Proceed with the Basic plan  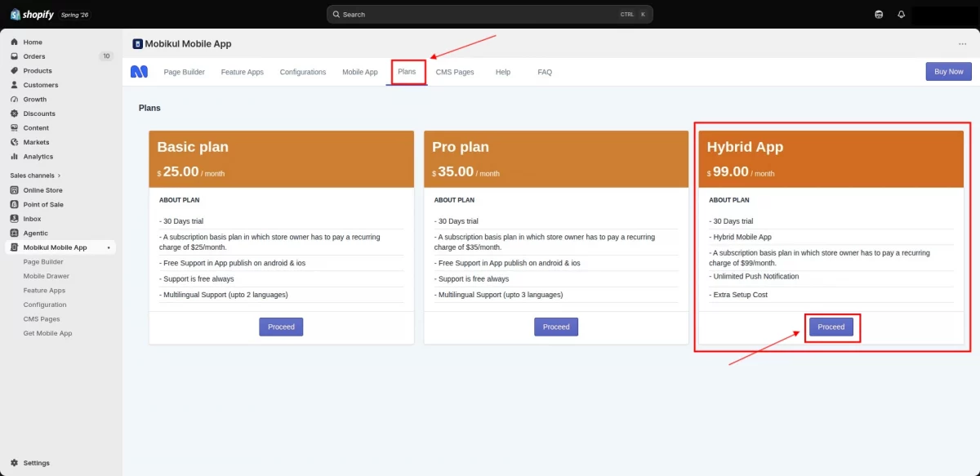[x=281, y=327]
